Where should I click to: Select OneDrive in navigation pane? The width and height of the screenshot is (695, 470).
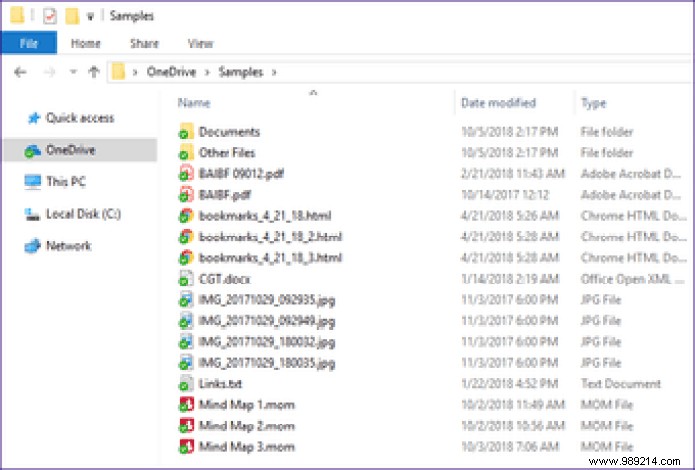pyautogui.click(x=80, y=150)
